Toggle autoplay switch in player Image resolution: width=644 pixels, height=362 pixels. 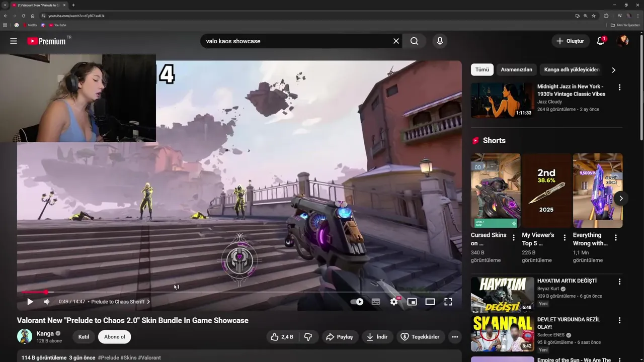pos(357,302)
